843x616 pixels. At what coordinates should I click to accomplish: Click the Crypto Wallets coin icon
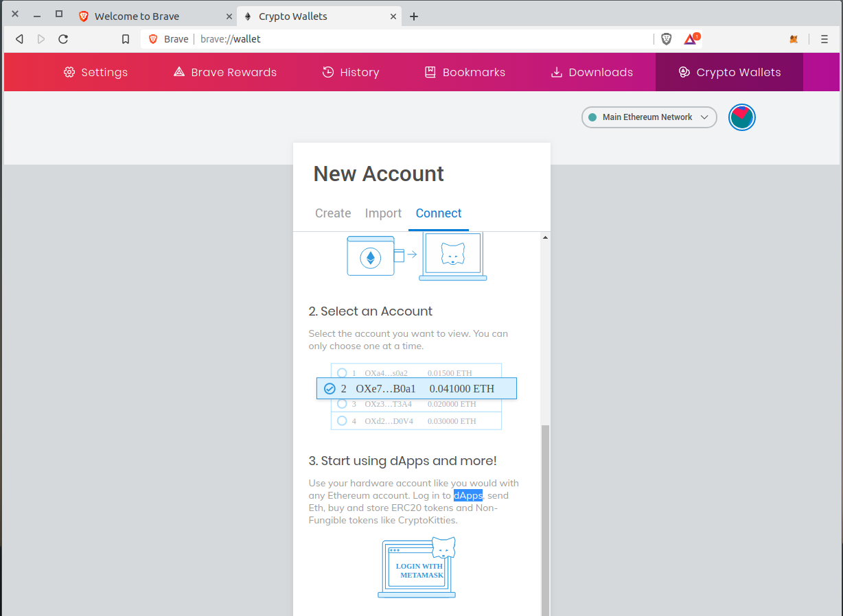tap(684, 72)
